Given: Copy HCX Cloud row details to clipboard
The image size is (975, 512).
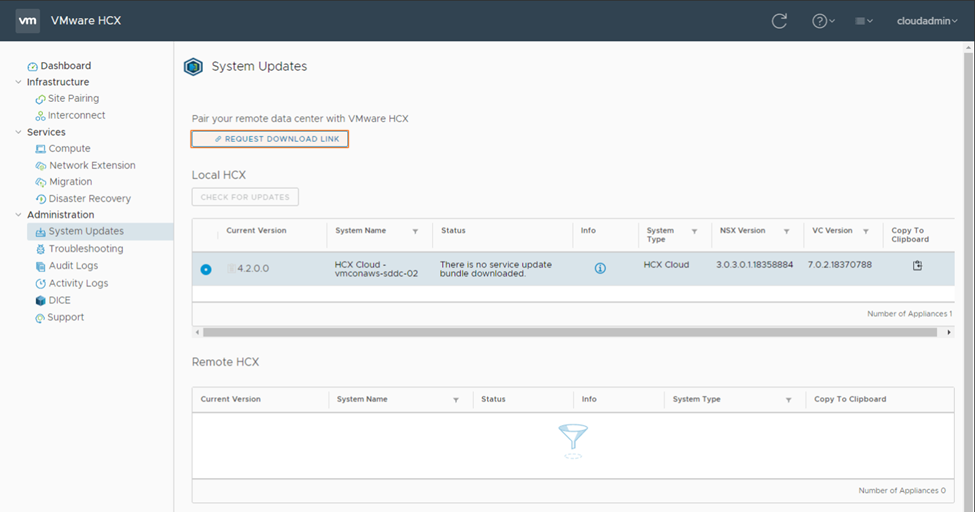Looking at the screenshot, I should (x=917, y=266).
